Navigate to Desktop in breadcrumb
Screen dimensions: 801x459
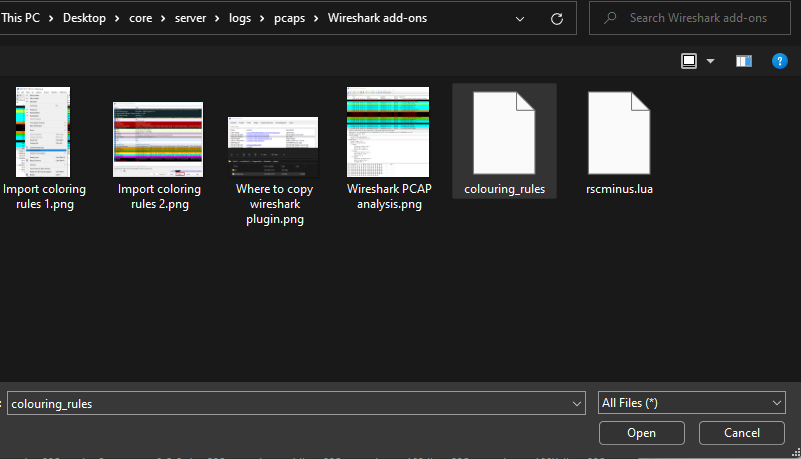click(84, 18)
